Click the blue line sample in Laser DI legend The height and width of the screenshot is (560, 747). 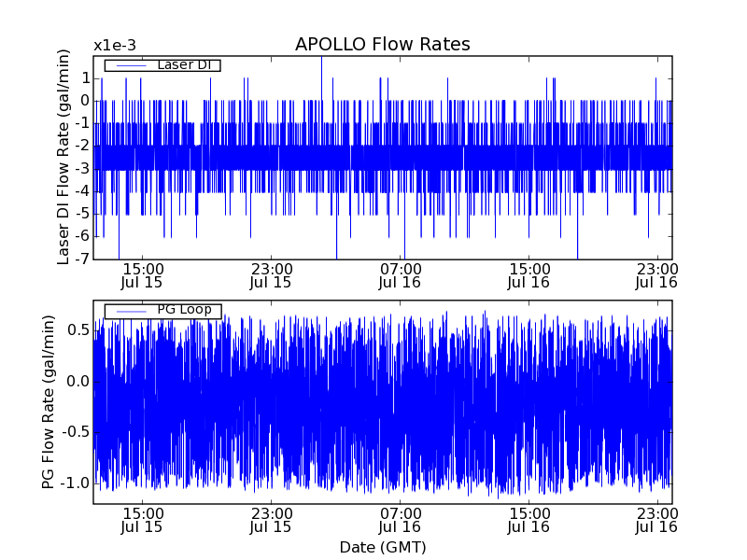(130, 65)
